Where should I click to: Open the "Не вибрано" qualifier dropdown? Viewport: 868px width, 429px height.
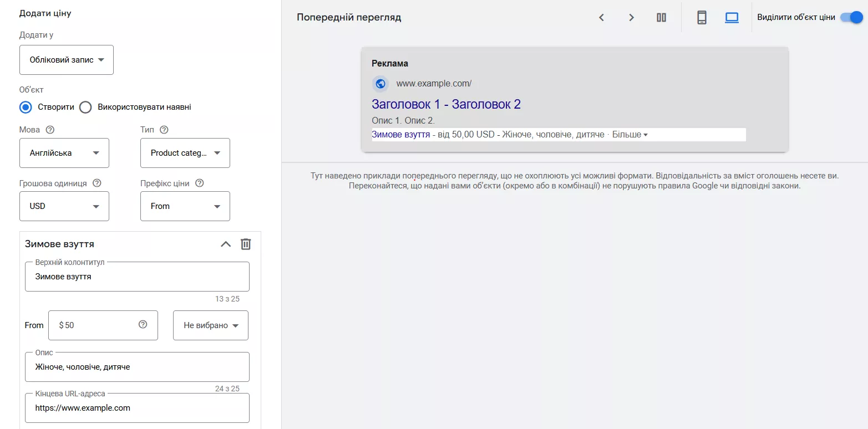pos(210,325)
